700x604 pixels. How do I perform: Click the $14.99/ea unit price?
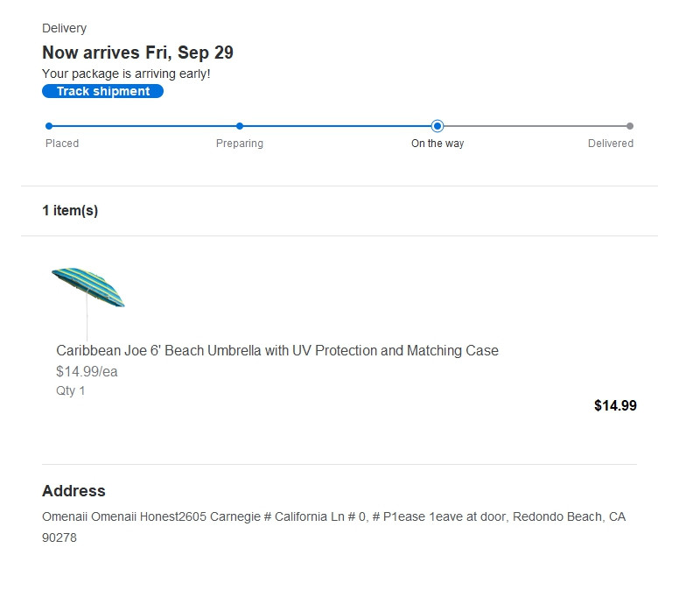pyautogui.click(x=87, y=371)
